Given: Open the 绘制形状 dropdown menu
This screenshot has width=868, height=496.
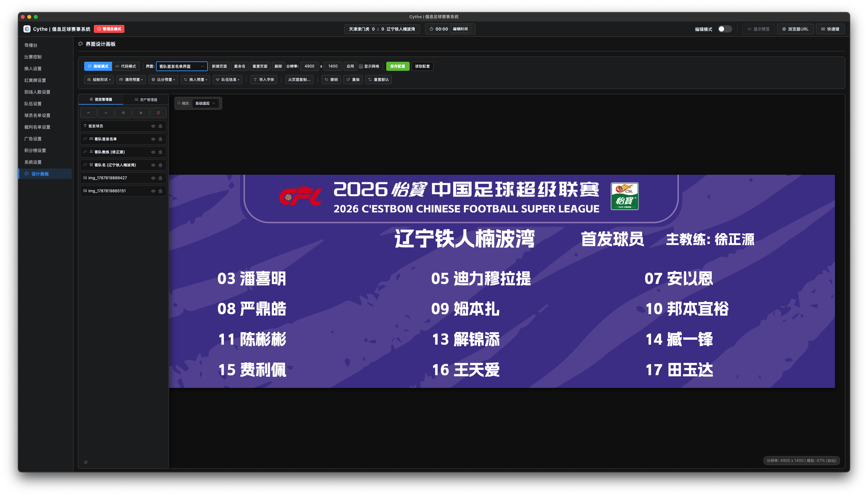Looking at the screenshot, I should tap(99, 80).
